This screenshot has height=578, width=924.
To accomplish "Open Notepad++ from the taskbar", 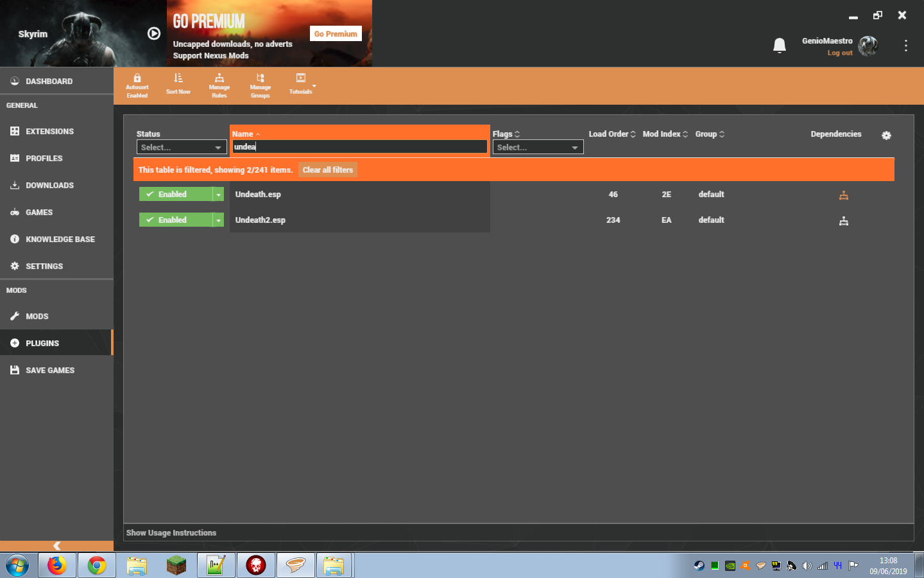I will pos(216,566).
